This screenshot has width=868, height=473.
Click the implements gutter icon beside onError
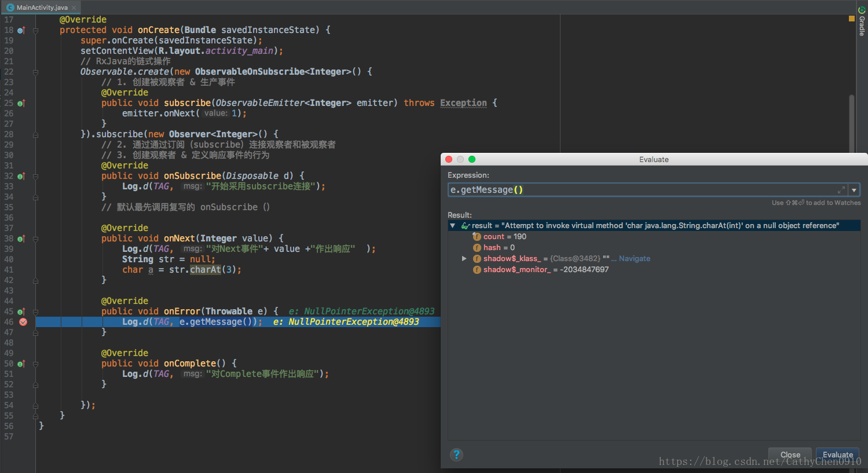pos(21,311)
